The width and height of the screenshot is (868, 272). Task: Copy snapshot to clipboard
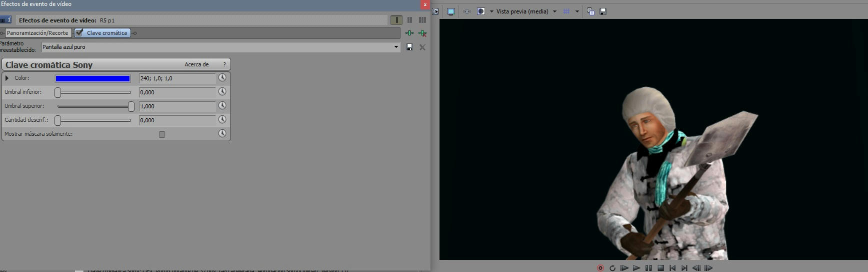(x=590, y=11)
